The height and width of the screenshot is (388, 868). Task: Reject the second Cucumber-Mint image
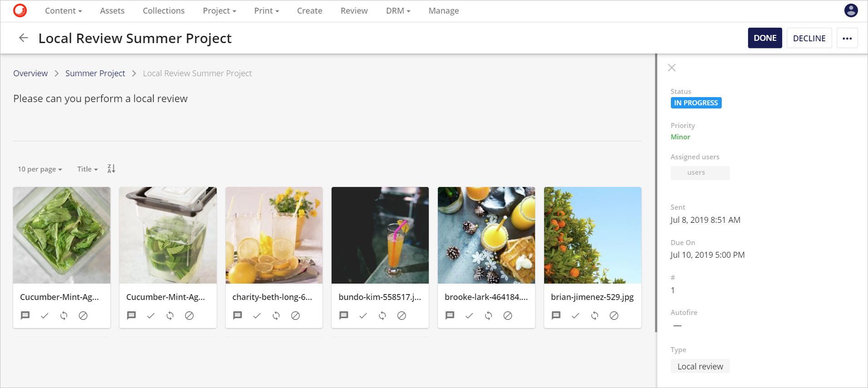[x=189, y=315]
